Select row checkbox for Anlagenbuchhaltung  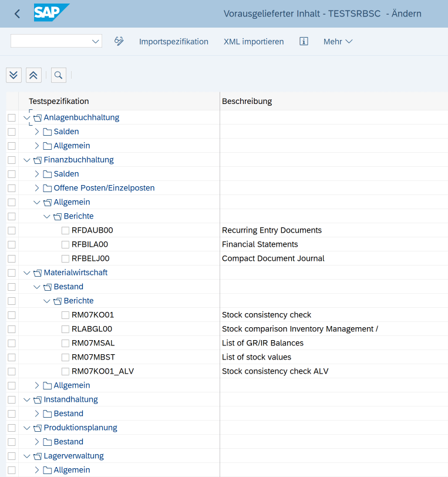click(12, 117)
